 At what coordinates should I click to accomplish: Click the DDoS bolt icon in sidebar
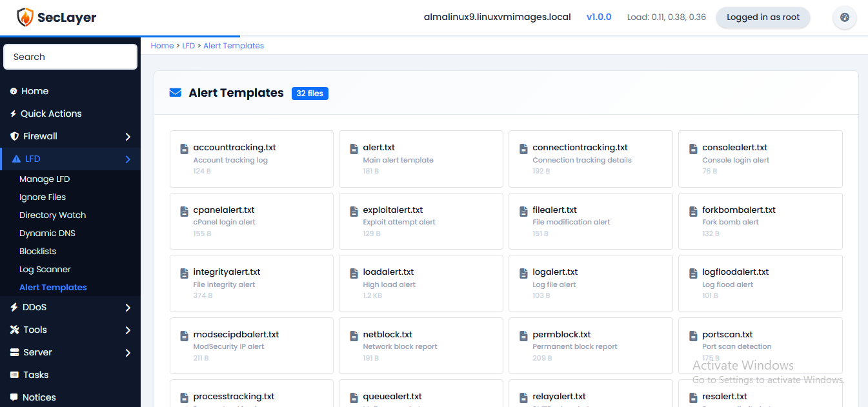pos(14,308)
